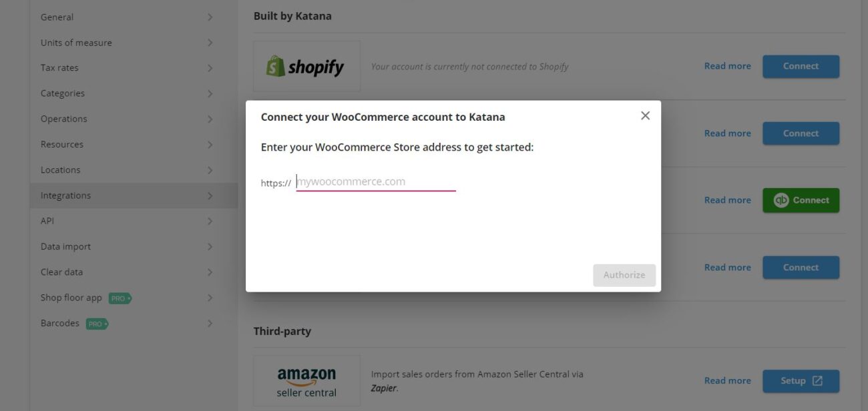
Task: Select Locations in the sidebar
Action: 61,169
